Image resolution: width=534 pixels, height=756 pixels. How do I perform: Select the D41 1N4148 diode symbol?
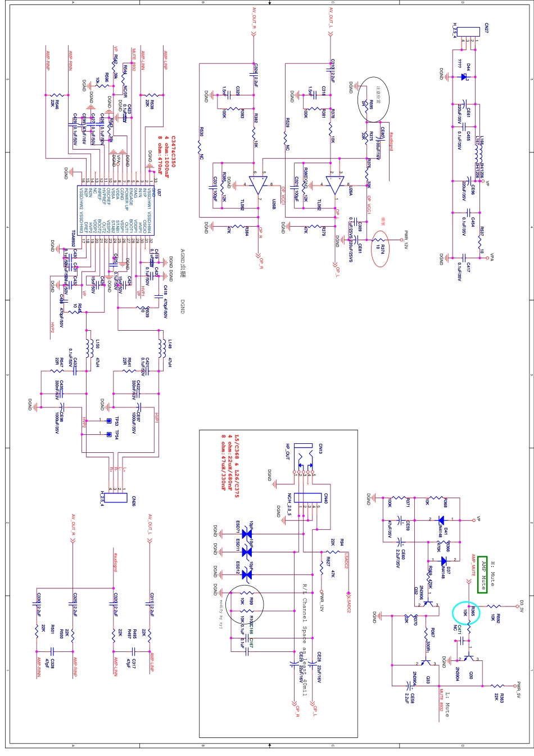[441, 519]
